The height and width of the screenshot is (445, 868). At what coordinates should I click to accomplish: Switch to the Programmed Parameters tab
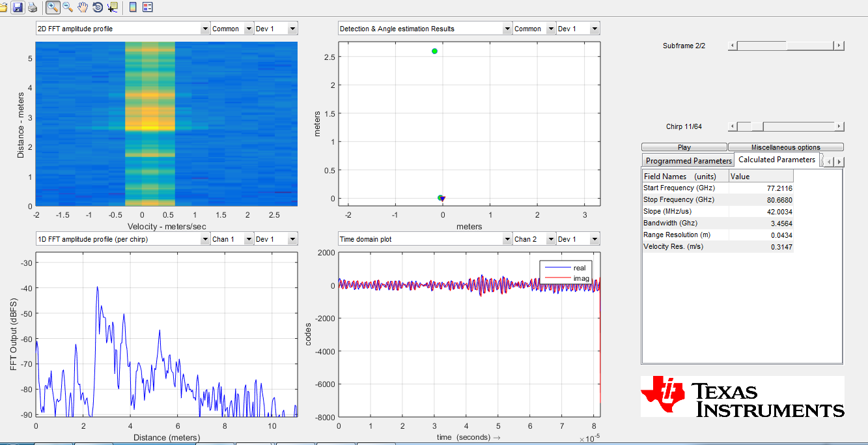pos(688,161)
